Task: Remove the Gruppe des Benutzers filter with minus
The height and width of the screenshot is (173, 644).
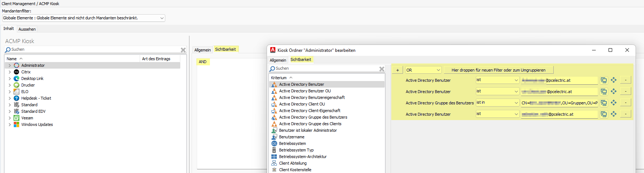Action: (626, 103)
